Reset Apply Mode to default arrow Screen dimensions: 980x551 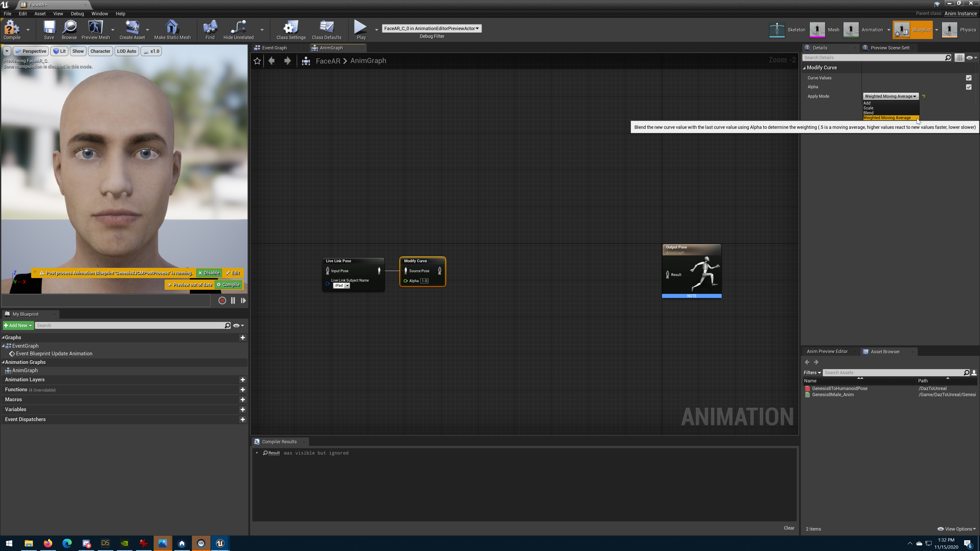point(924,96)
